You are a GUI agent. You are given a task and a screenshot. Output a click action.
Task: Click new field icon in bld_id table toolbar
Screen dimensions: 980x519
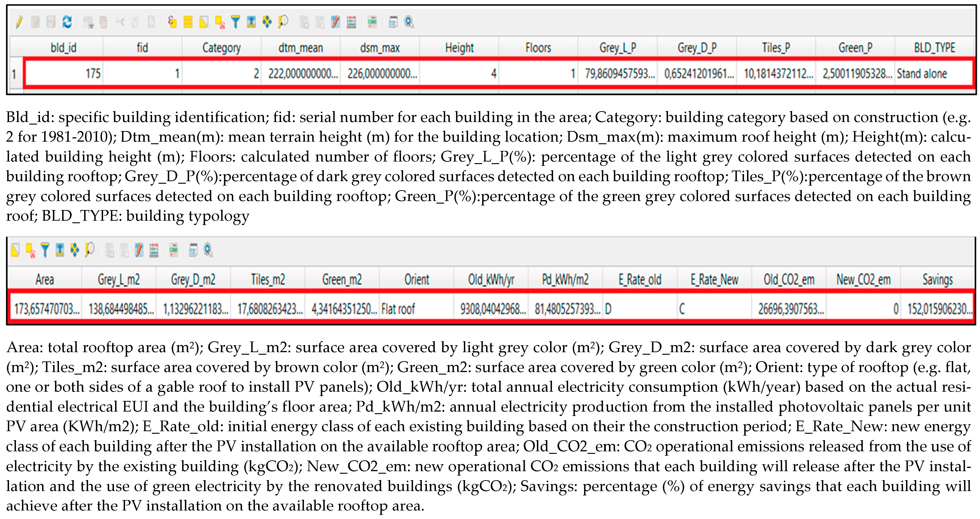[304, 22]
